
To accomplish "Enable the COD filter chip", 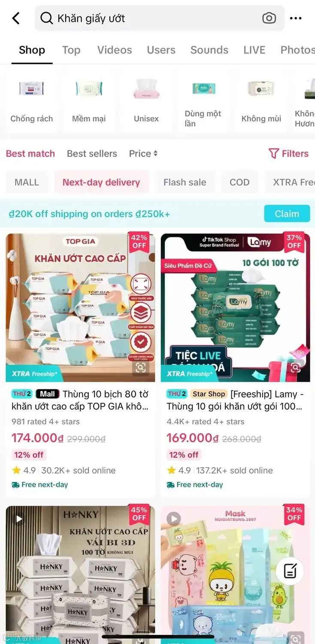I will 239,182.
